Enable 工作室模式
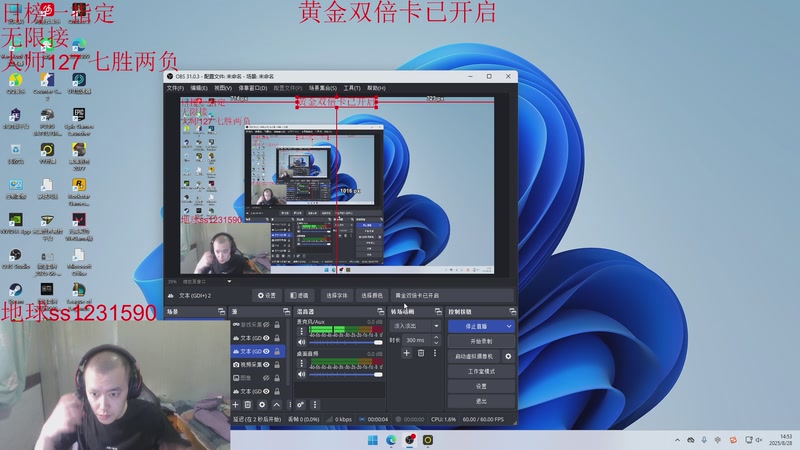800x450 pixels. pos(481,371)
